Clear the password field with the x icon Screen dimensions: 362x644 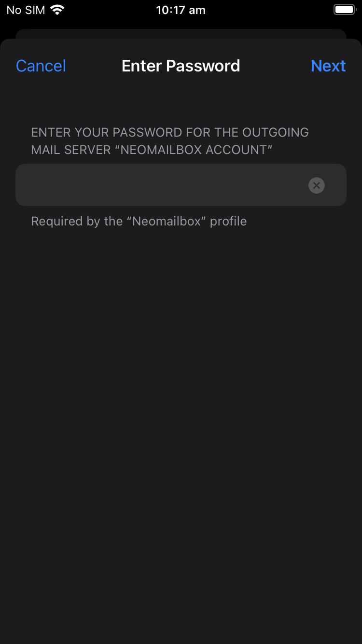click(317, 185)
